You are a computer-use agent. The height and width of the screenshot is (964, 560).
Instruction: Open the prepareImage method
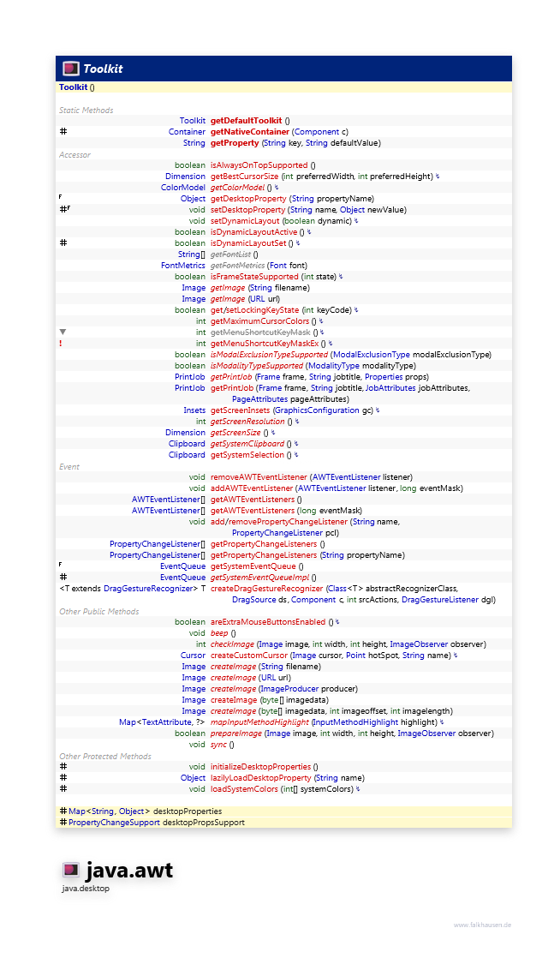pos(236,733)
